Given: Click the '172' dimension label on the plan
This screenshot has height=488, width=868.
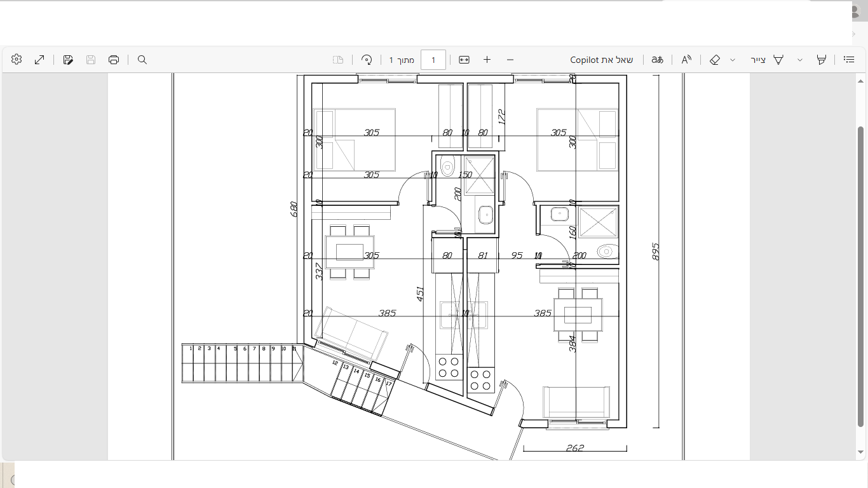Looking at the screenshot, I should (x=501, y=116).
